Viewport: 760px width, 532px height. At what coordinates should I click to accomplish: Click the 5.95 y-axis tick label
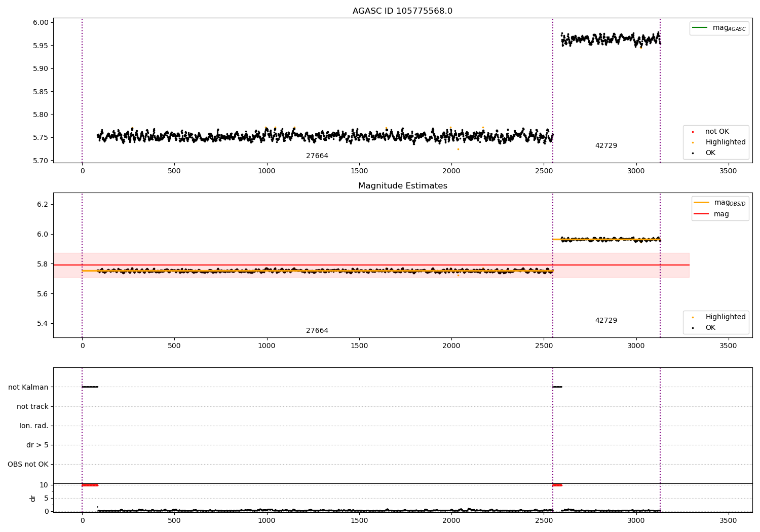(x=41, y=46)
